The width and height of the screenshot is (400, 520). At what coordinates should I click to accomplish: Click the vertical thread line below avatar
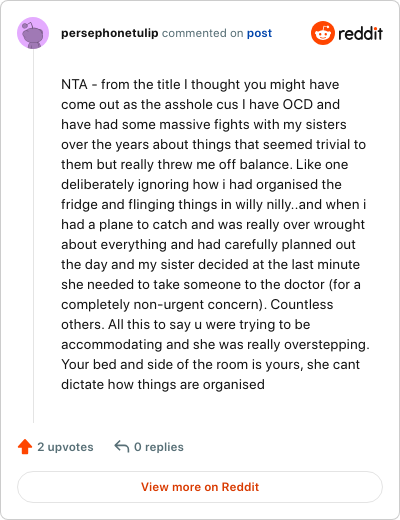pos(33,236)
